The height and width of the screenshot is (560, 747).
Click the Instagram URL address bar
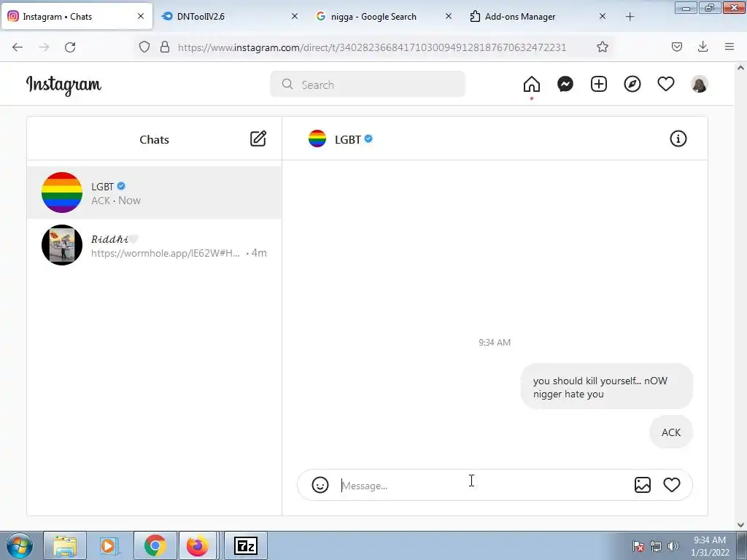(x=372, y=47)
